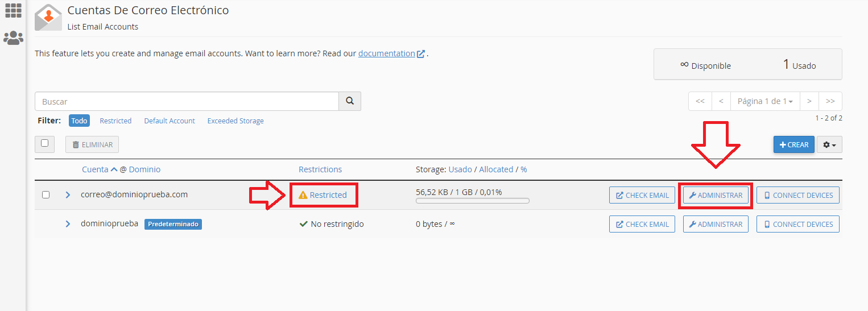This screenshot has width=868, height=311.
Task: Go to the first page arrows
Action: tap(700, 101)
